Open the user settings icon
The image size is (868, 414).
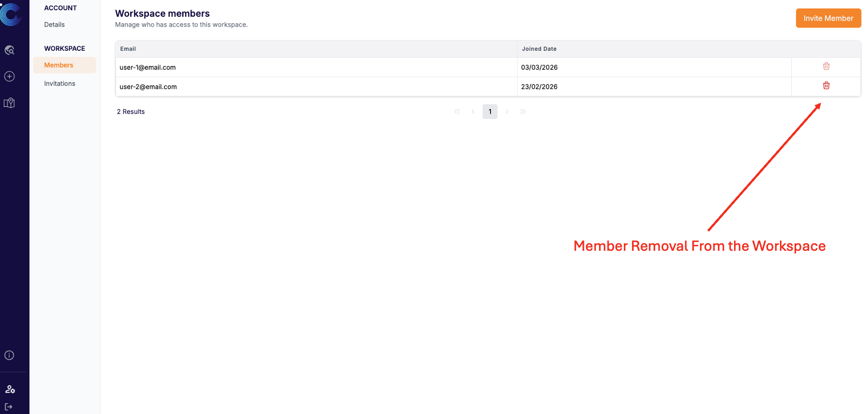pyautogui.click(x=10, y=389)
